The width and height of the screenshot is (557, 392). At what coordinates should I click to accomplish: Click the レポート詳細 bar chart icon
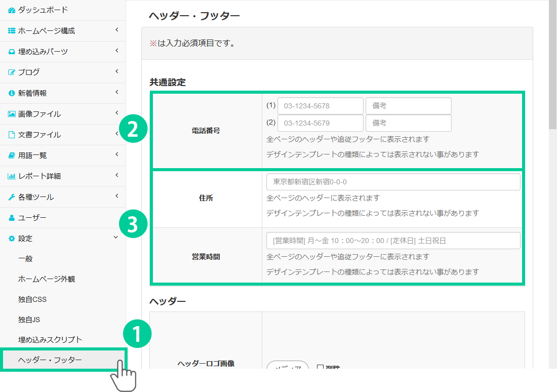pos(12,176)
